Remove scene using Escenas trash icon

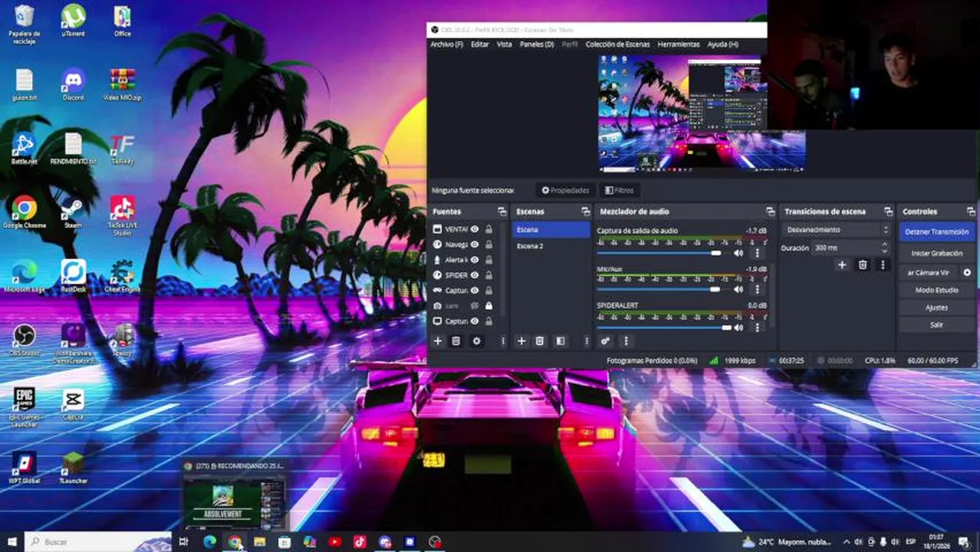pos(540,341)
